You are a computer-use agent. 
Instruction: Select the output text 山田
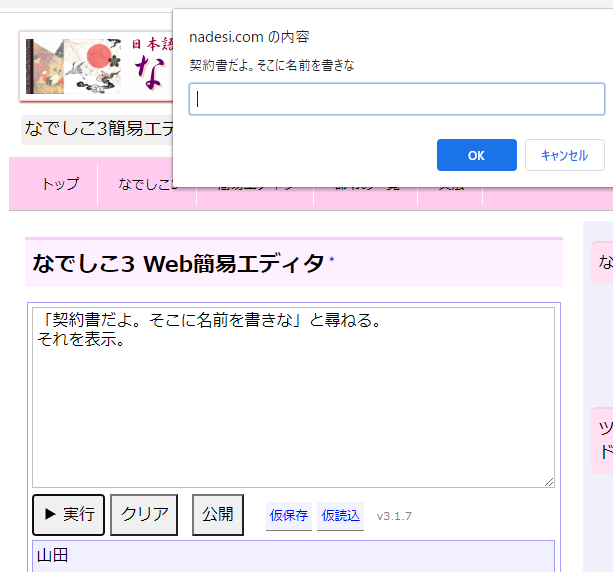[52, 555]
